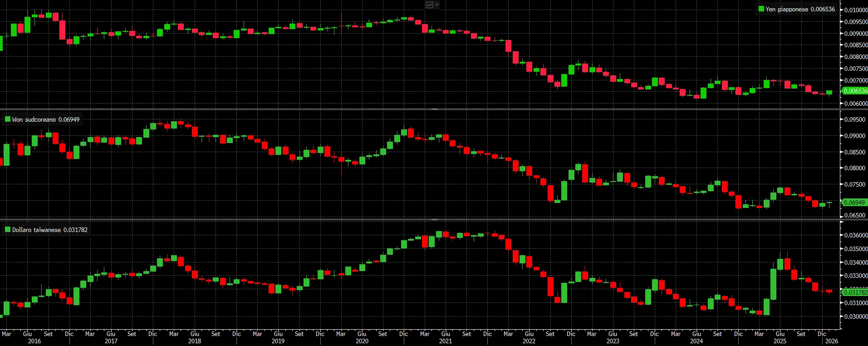
Task: Click the divider handle between Won and Taiwanese panels
Action: click(x=434, y=219)
